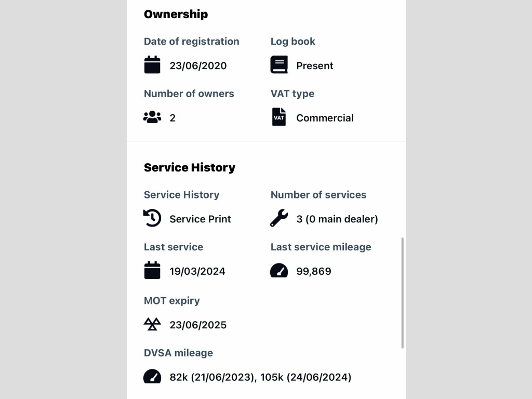Select the 82k (21/06/2023), 105k (24/06/2024) text
This screenshot has height=399, width=532.
pos(261,377)
